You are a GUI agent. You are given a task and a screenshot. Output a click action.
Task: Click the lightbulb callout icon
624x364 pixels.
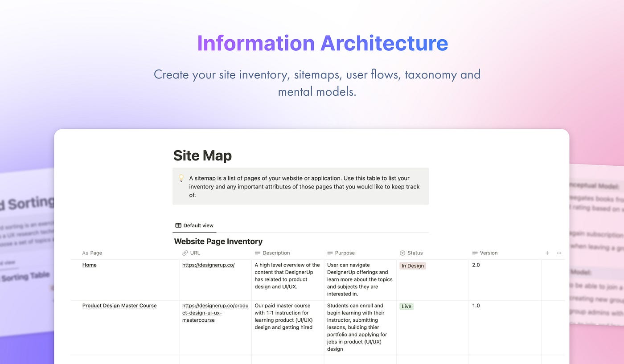181,178
